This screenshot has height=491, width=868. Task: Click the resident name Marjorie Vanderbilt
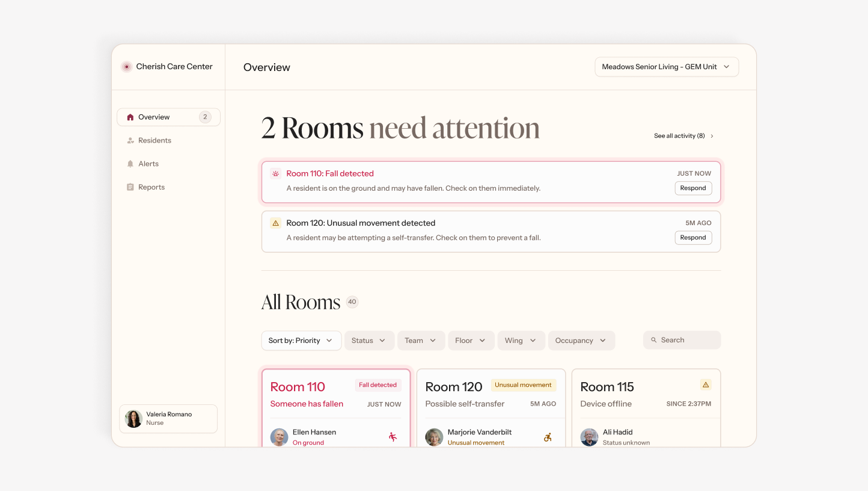click(x=480, y=432)
